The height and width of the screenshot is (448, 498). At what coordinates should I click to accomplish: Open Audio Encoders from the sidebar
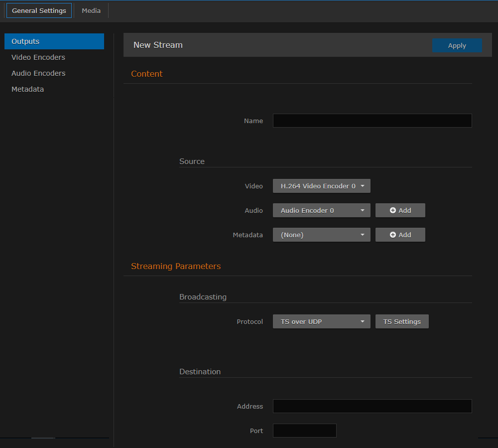pos(38,73)
